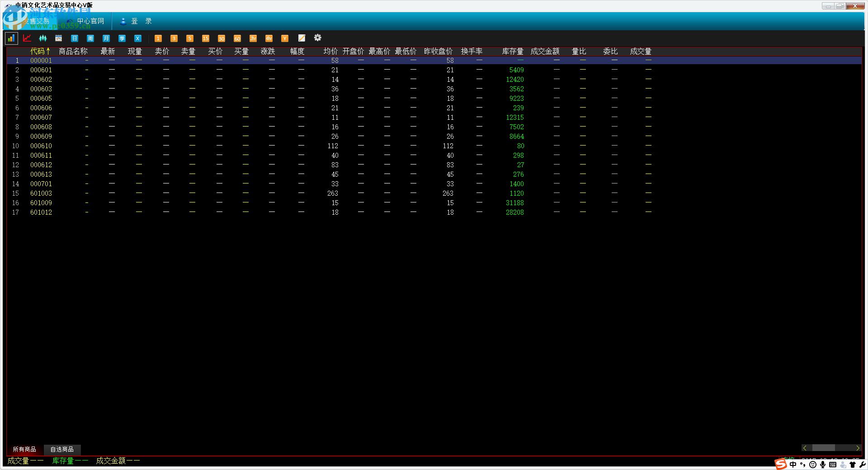The image size is (868, 470).
Task: Choose the 4hr interval icon
Action: click(269, 38)
